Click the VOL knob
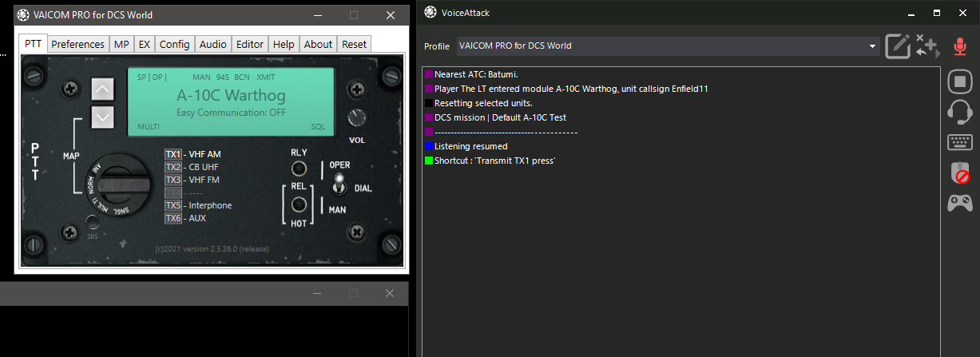 tap(356, 119)
